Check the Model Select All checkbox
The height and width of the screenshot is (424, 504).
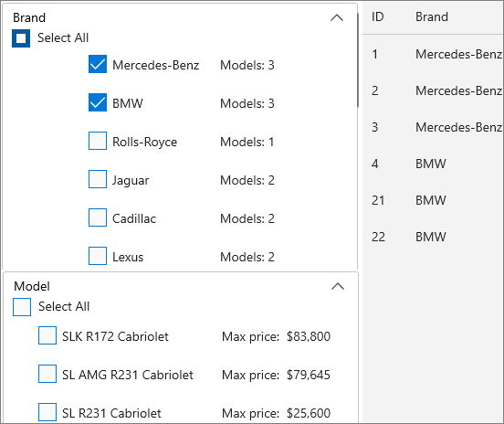coord(22,307)
